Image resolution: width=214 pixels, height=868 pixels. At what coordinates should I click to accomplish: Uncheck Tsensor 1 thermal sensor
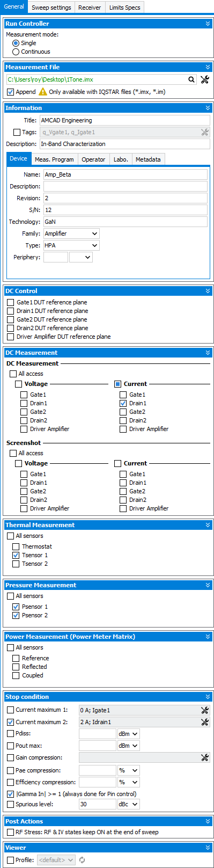(x=16, y=555)
